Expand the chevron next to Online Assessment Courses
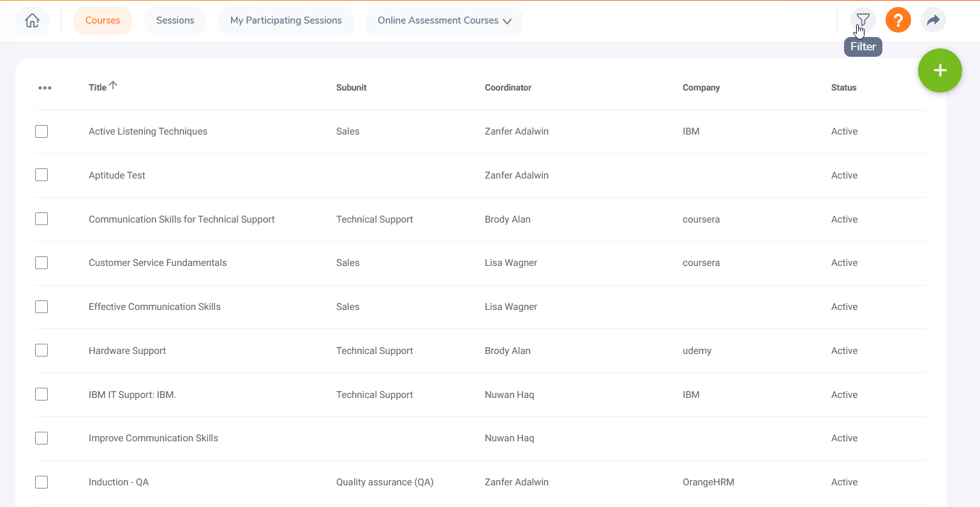The height and width of the screenshot is (507, 980). 507,20
